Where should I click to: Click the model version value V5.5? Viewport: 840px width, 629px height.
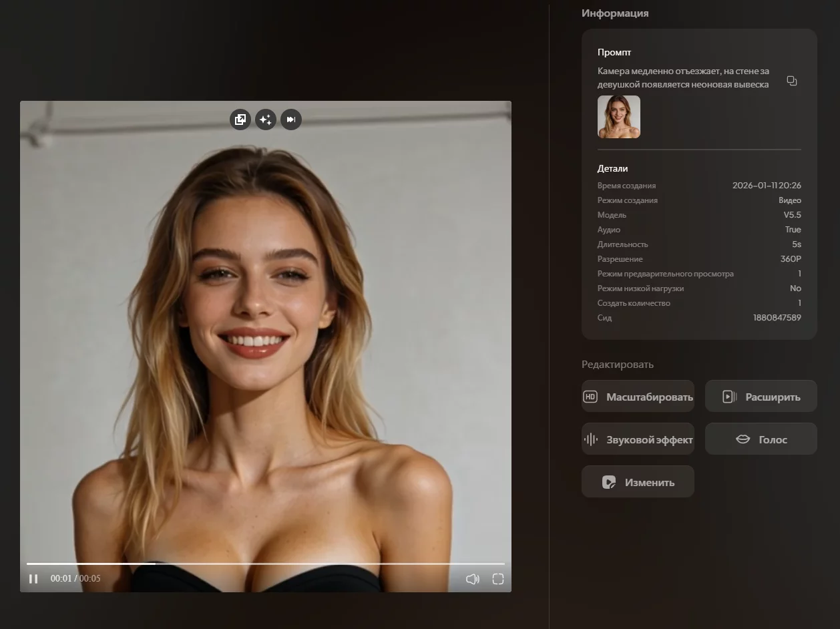(x=792, y=215)
